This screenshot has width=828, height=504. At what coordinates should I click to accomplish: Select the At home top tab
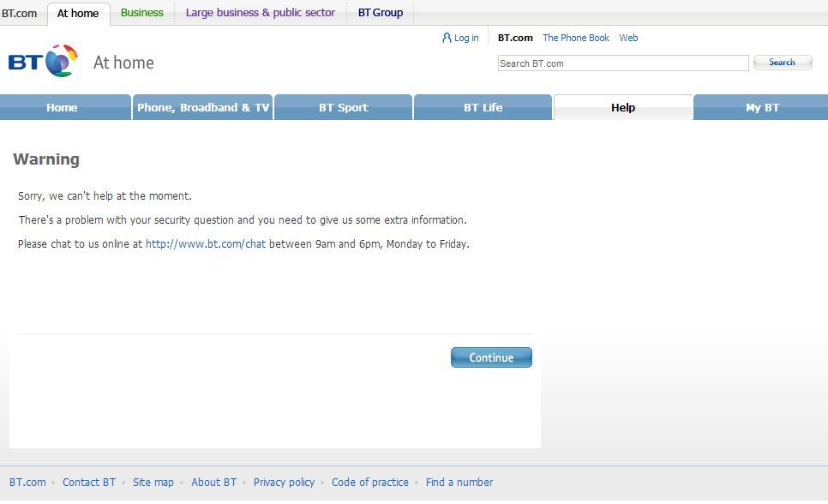tap(78, 13)
